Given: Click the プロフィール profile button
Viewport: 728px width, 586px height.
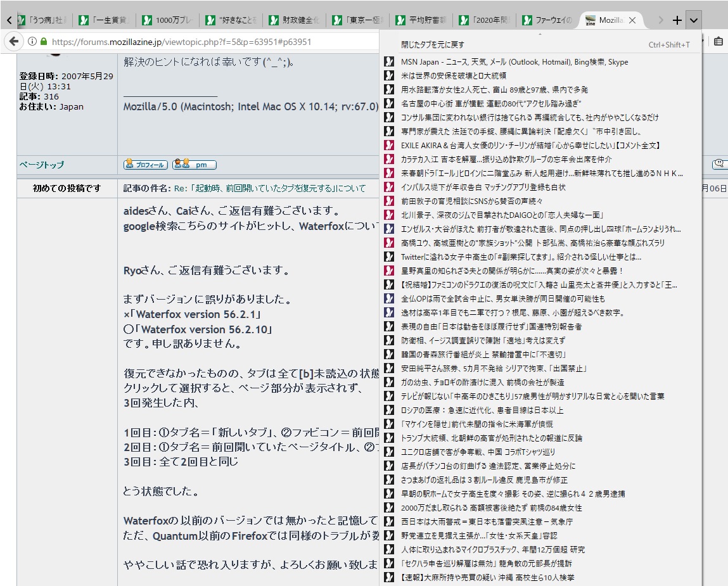Looking at the screenshot, I should point(145,165).
